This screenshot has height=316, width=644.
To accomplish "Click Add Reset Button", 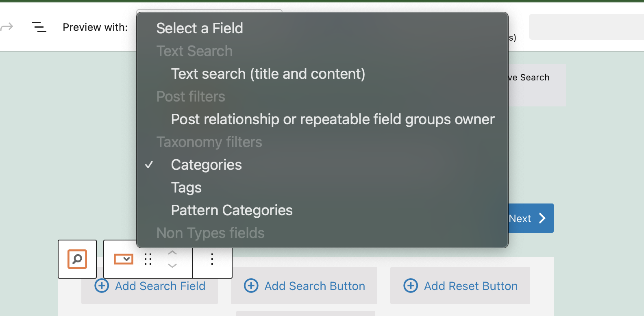I will (x=460, y=286).
